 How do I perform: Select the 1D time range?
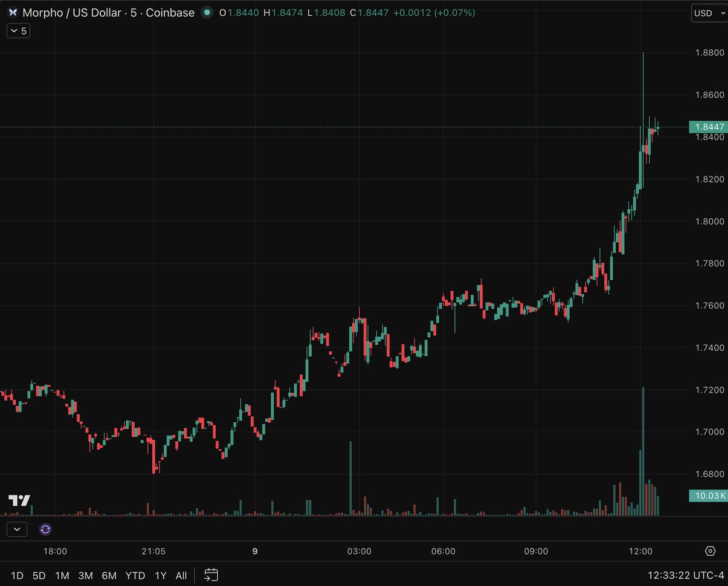click(x=18, y=575)
